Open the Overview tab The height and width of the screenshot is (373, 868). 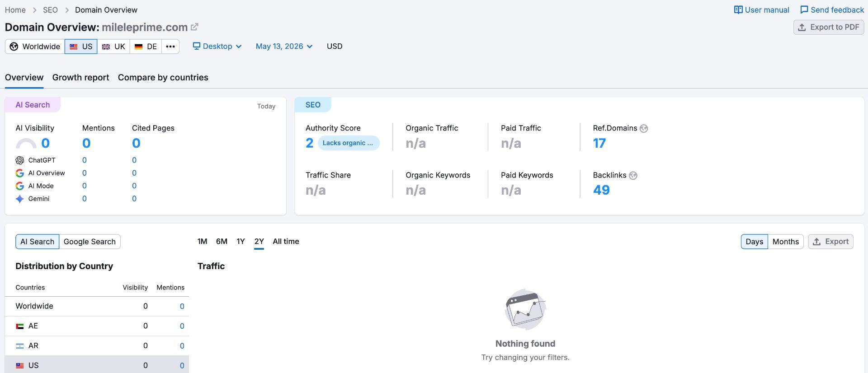coord(24,78)
